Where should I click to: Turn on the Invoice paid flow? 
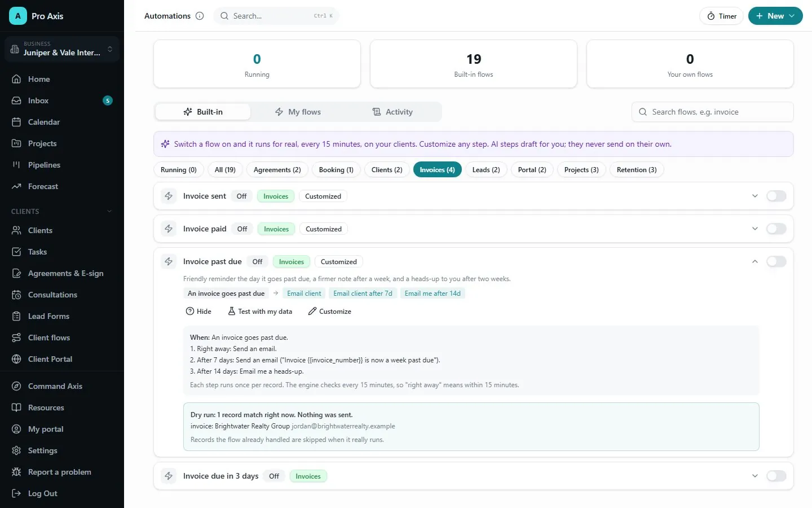pyautogui.click(x=776, y=229)
